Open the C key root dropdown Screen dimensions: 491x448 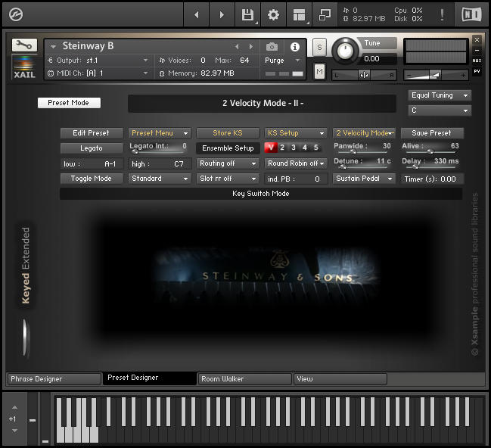point(440,110)
